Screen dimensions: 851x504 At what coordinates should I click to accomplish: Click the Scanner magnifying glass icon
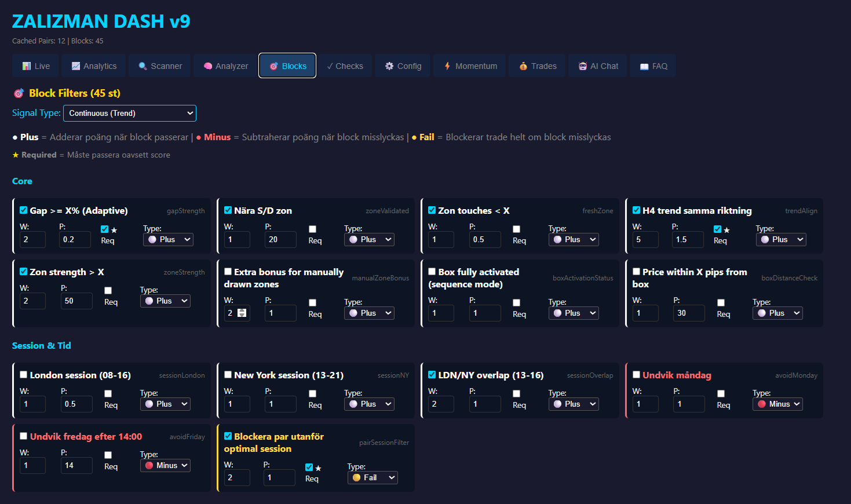[x=143, y=66]
